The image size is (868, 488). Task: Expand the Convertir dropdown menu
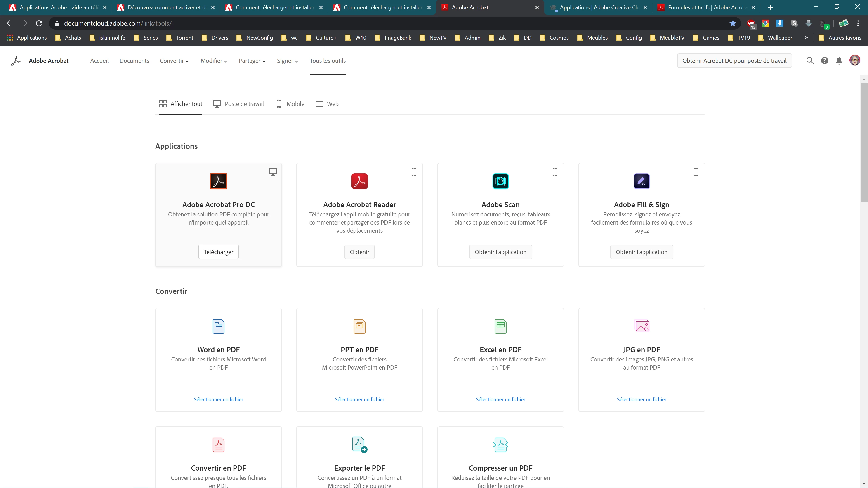coord(174,61)
